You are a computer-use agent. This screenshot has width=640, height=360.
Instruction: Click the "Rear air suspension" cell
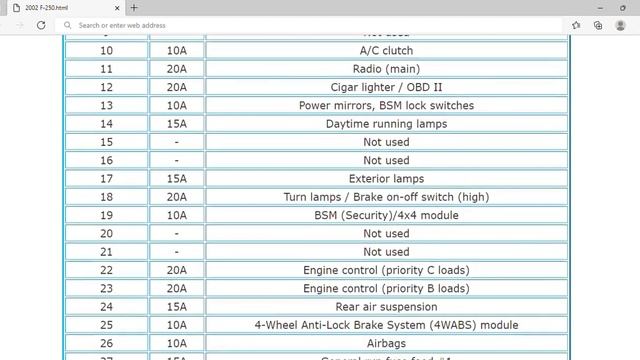[x=387, y=307]
